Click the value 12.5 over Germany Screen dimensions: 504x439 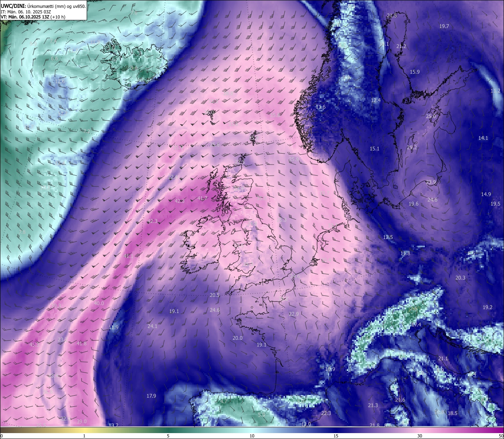(x=388, y=237)
